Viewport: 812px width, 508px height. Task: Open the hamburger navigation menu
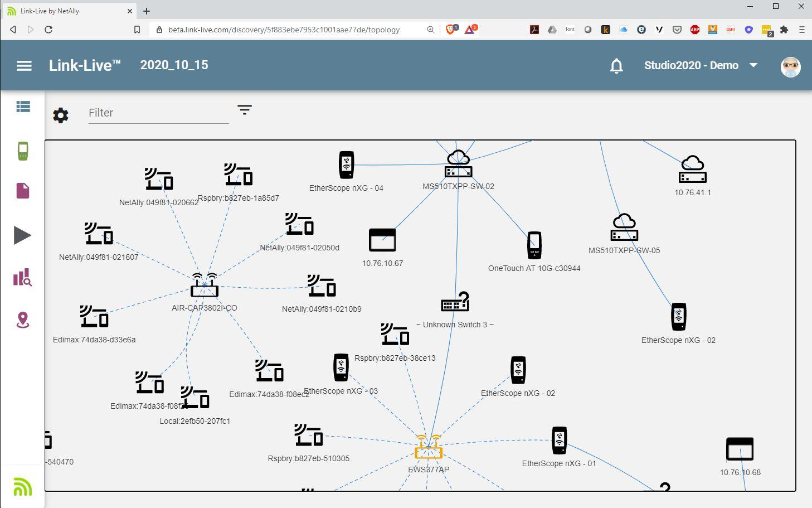click(24, 66)
